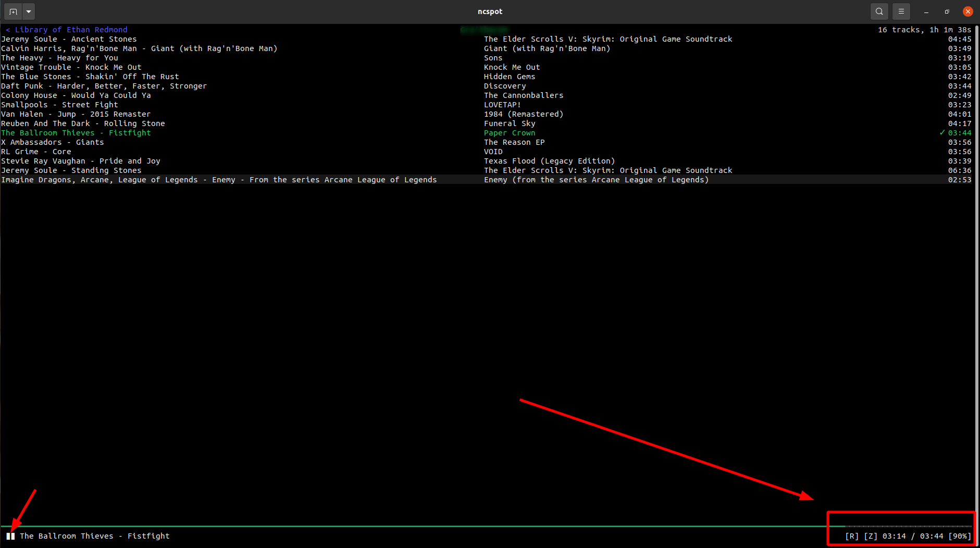Open the hamburger menu in the title bar

tap(901, 11)
